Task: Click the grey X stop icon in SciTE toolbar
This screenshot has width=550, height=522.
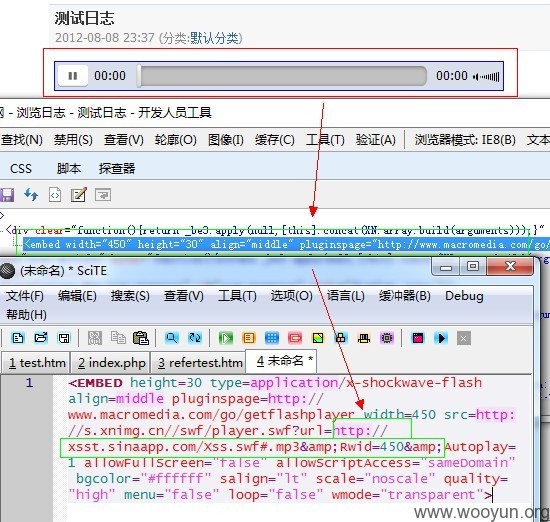Action: (x=464, y=338)
